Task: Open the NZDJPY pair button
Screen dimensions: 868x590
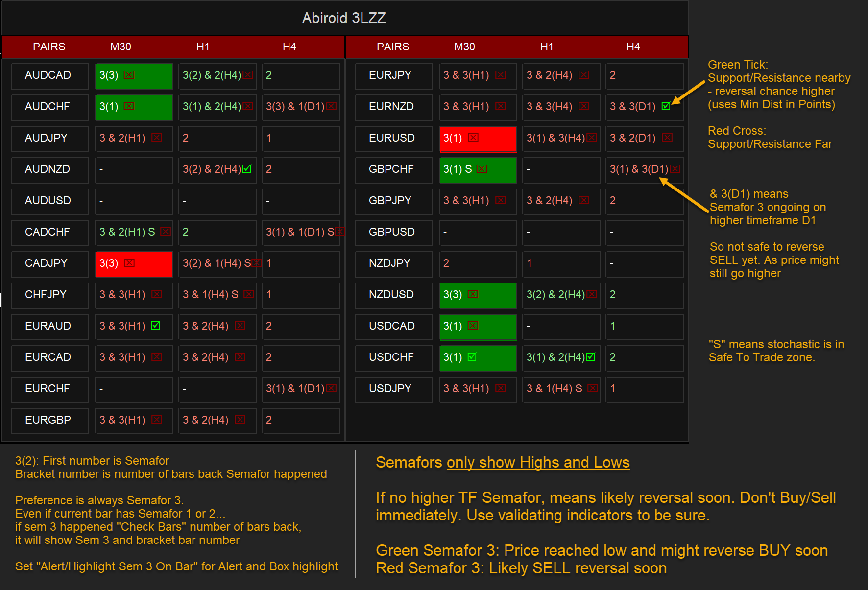Action: pyautogui.click(x=394, y=264)
